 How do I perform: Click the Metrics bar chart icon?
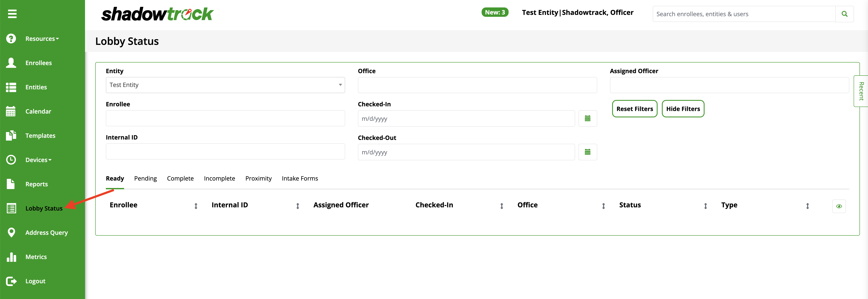point(11,257)
